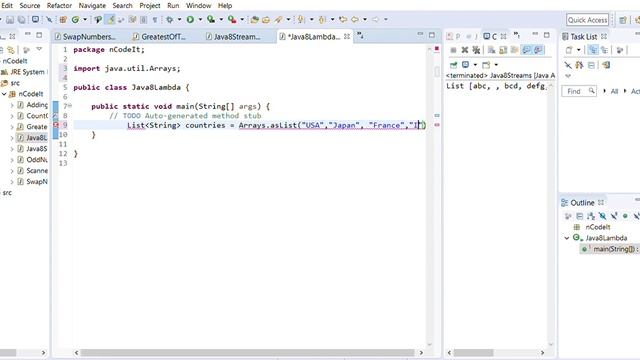Image resolution: width=640 pixels, height=360 pixels.
Task: Click the Back navigation arrow in the toolbar
Action: coord(355,19)
